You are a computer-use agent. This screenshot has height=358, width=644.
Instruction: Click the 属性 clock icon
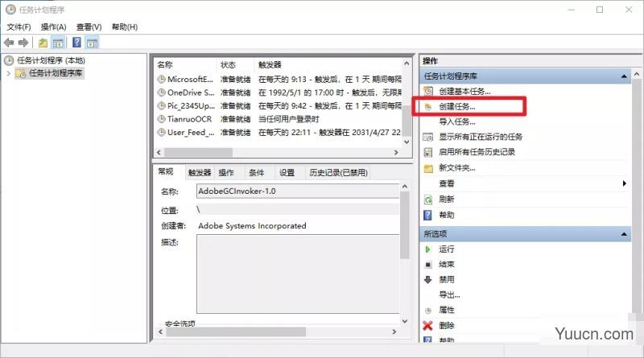pos(428,311)
